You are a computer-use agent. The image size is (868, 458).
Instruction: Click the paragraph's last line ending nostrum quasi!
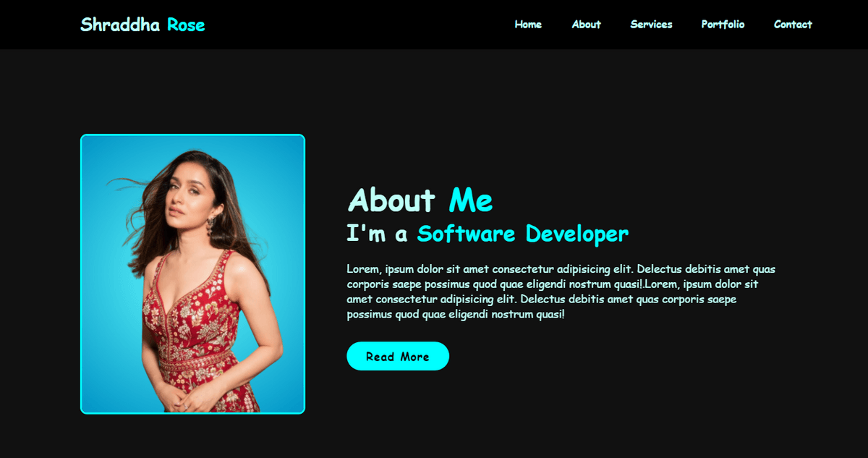point(455,315)
